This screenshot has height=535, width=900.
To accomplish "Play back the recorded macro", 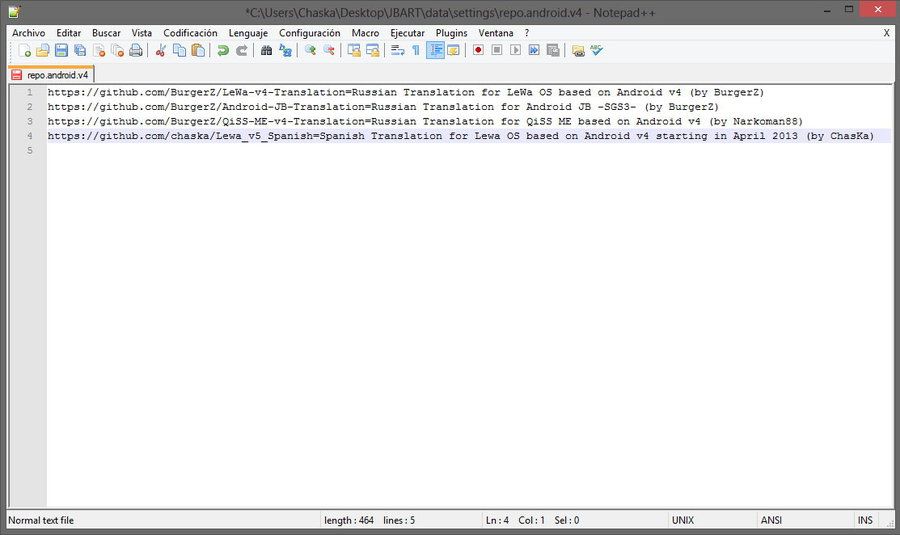I will point(515,51).
